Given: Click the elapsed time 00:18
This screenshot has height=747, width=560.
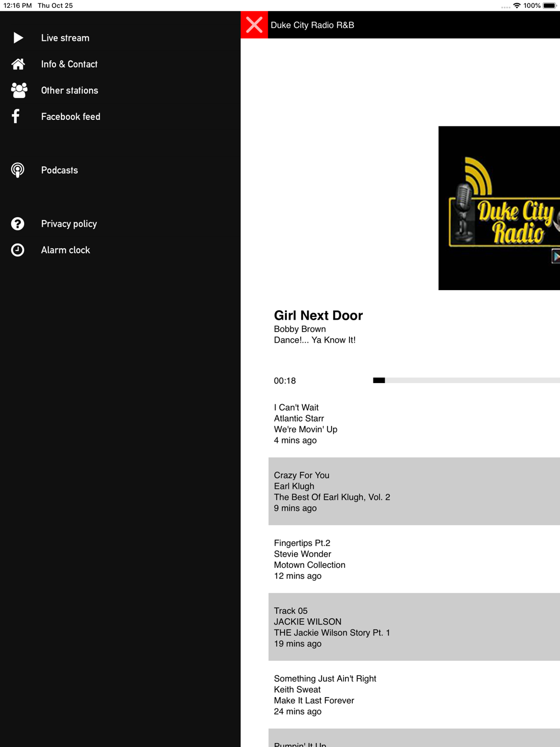Looking at the screenshot, I should 285,381.
